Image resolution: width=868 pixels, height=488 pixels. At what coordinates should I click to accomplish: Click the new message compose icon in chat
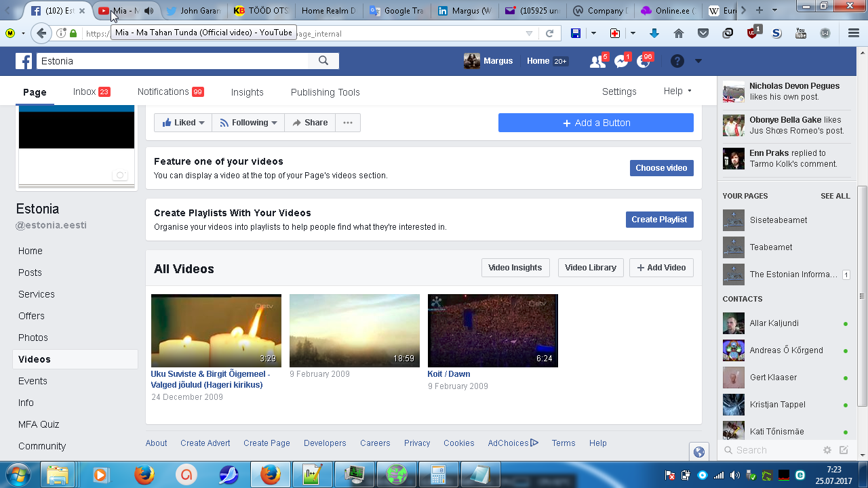pos(844,450)
